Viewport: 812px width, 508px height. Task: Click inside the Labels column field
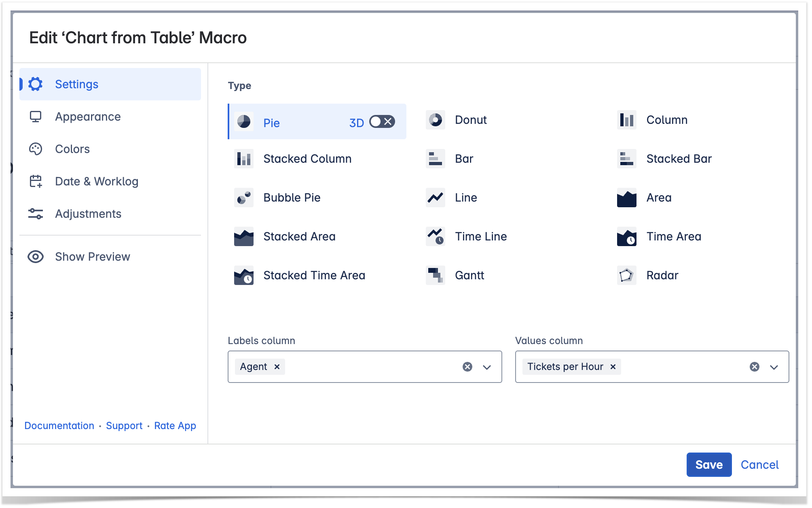point(372,367)
